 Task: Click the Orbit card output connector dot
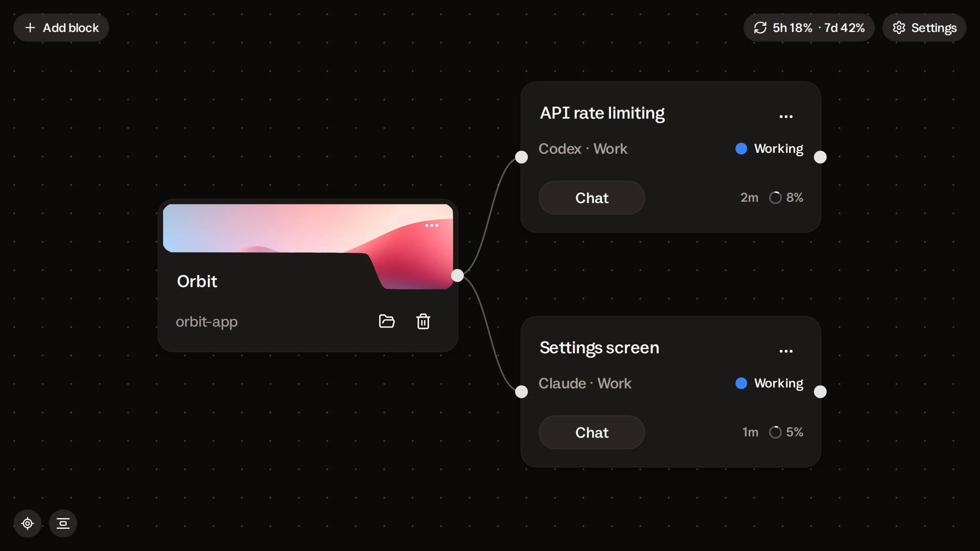coord(458,275)
